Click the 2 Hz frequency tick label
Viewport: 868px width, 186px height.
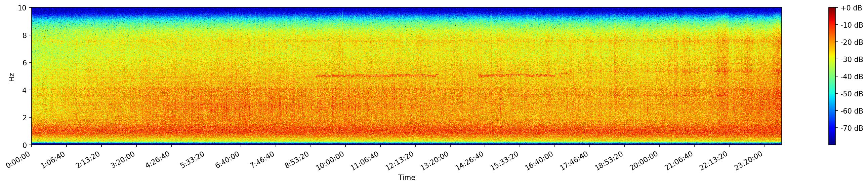(x=25, y=118)
